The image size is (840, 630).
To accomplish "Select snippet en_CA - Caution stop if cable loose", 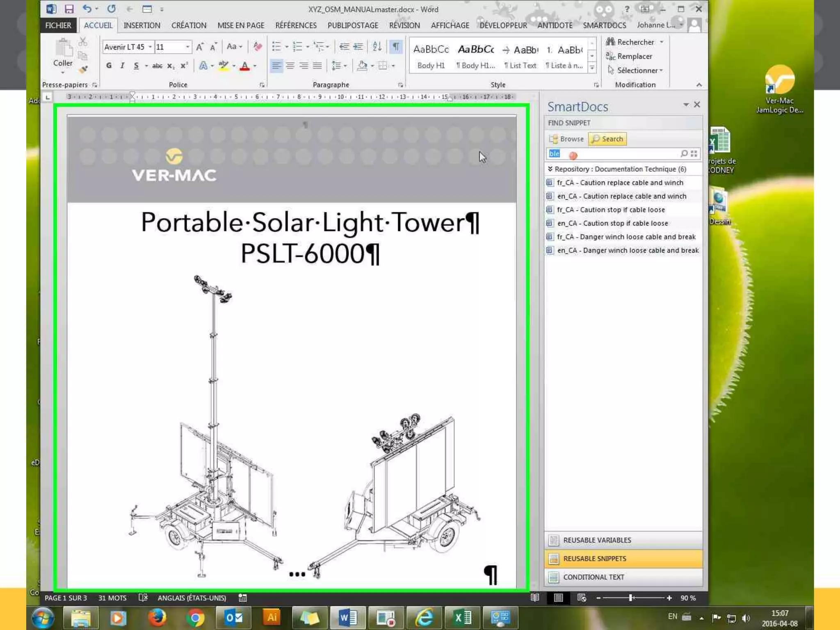I will click(612, 223).
